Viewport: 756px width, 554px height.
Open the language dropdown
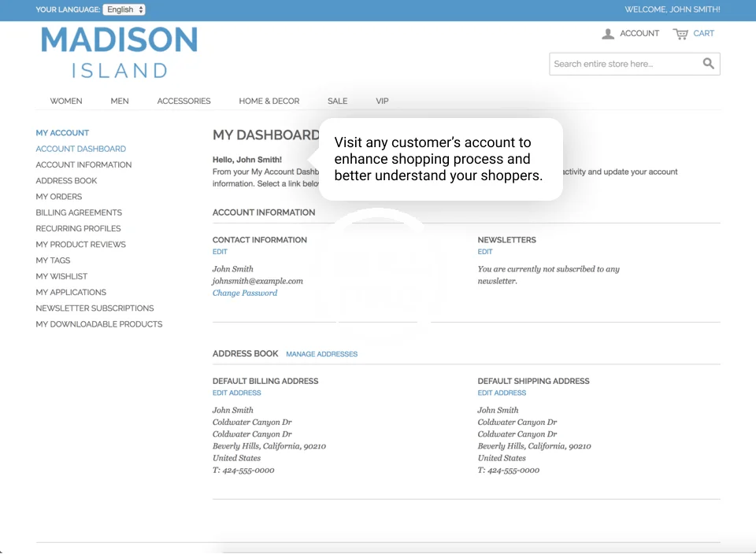[124, 9]
